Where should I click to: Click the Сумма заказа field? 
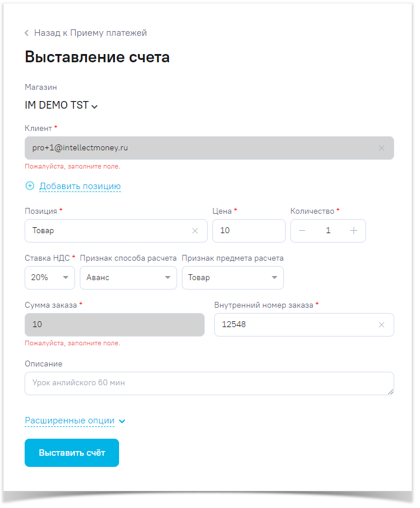pyautogui.click(x=114, y=325)
